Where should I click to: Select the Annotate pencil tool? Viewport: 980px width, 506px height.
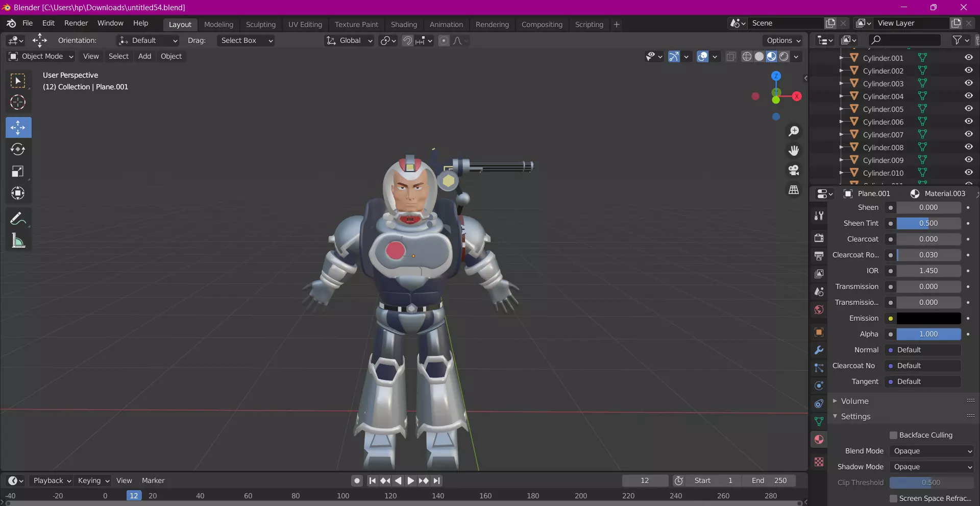pyautogui.click(x=18, y=219)
